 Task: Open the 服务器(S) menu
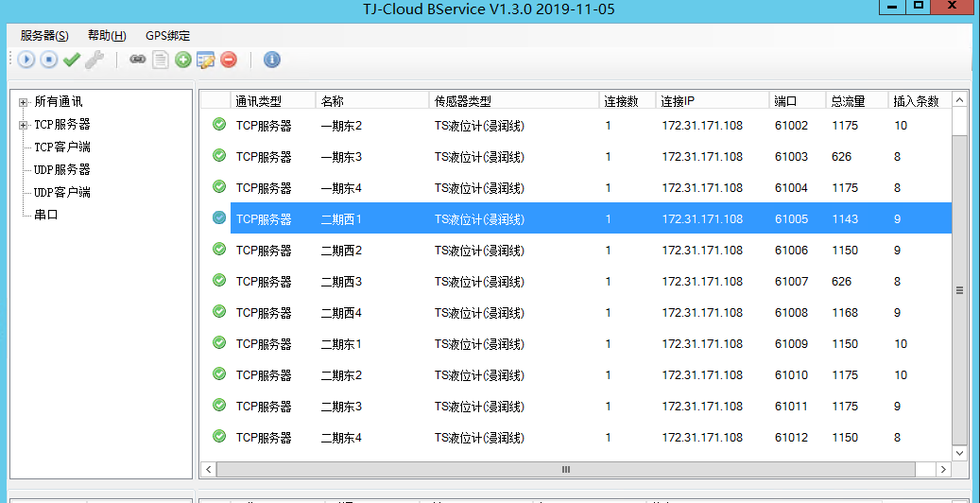[44, 36]
